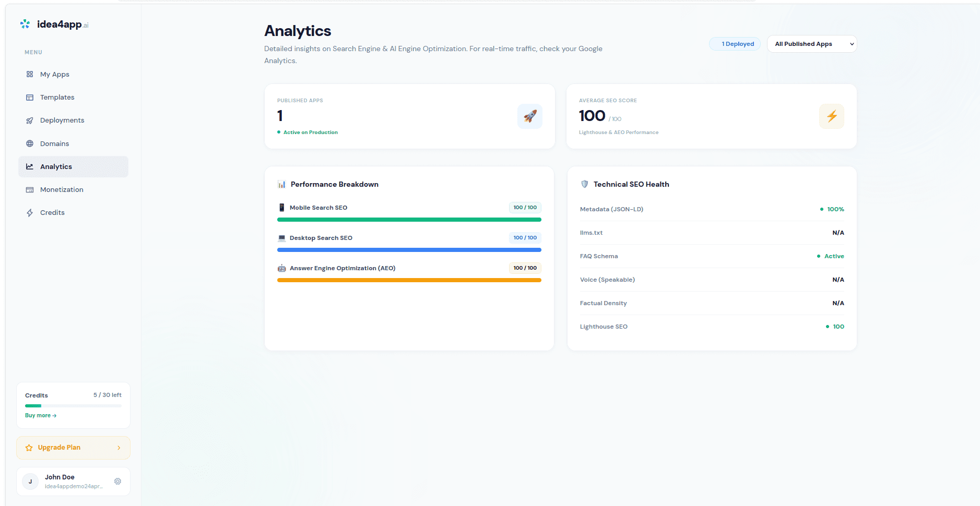Click the Domains globe icon
This screenshot has height=506, width=980.
30,143
